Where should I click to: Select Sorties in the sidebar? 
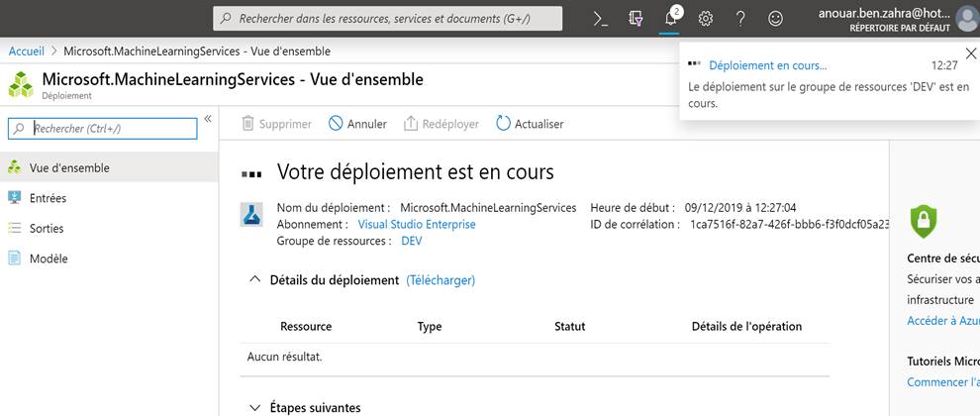[x=47, y=228]
